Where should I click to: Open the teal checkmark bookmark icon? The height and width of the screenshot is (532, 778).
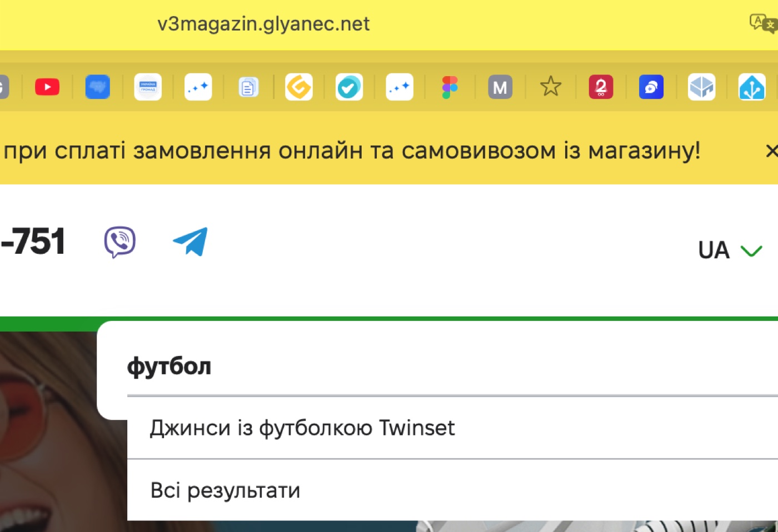click(349, 87)
